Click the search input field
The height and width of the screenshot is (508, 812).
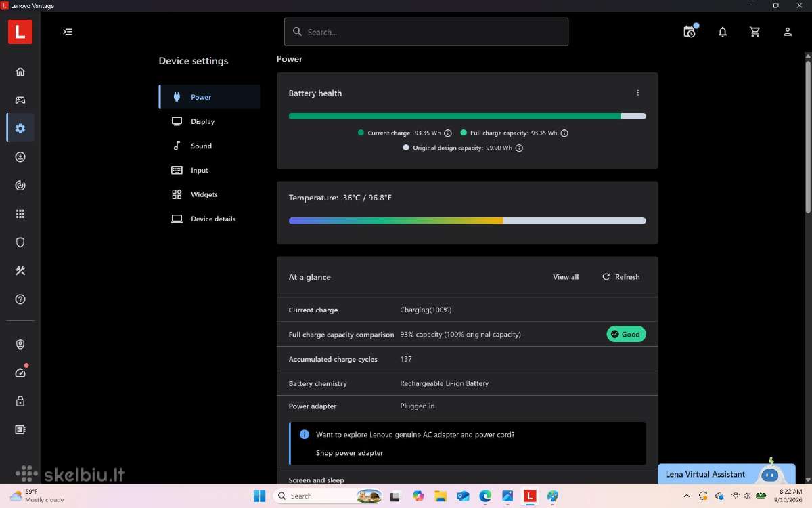point(426,32)
